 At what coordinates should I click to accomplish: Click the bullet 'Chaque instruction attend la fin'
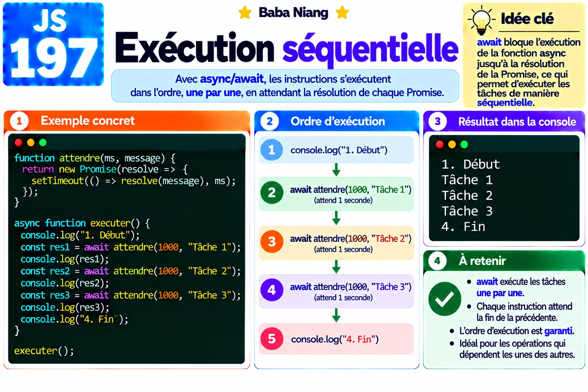[519, 312]
